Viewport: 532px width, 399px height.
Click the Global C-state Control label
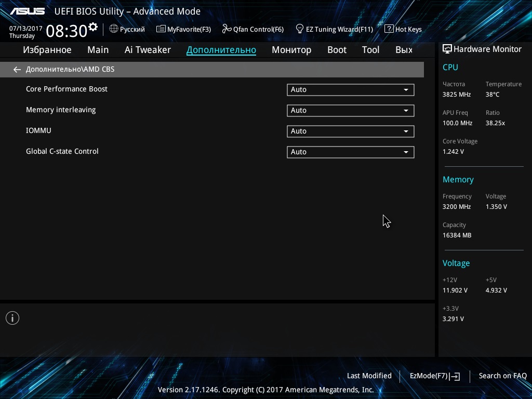click(62, 151)
